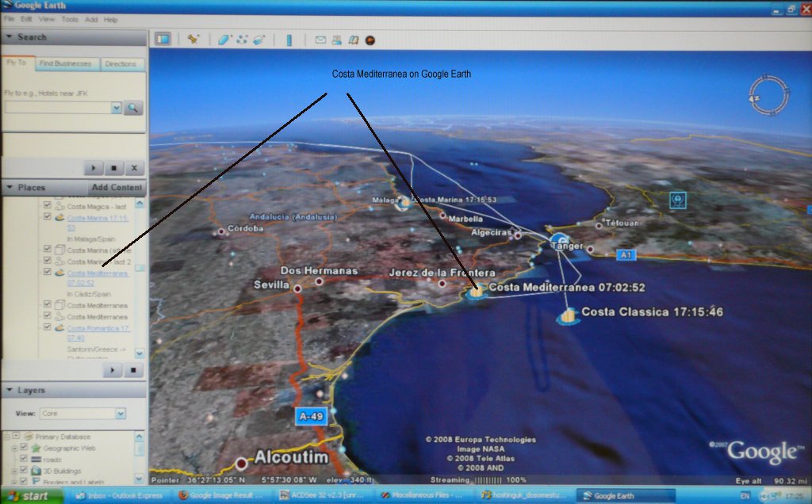Viewport: 812px width, 504px height.
Task: Uncheck the Costa Marina (offline) folder checkbox
Action: (47, 249)
